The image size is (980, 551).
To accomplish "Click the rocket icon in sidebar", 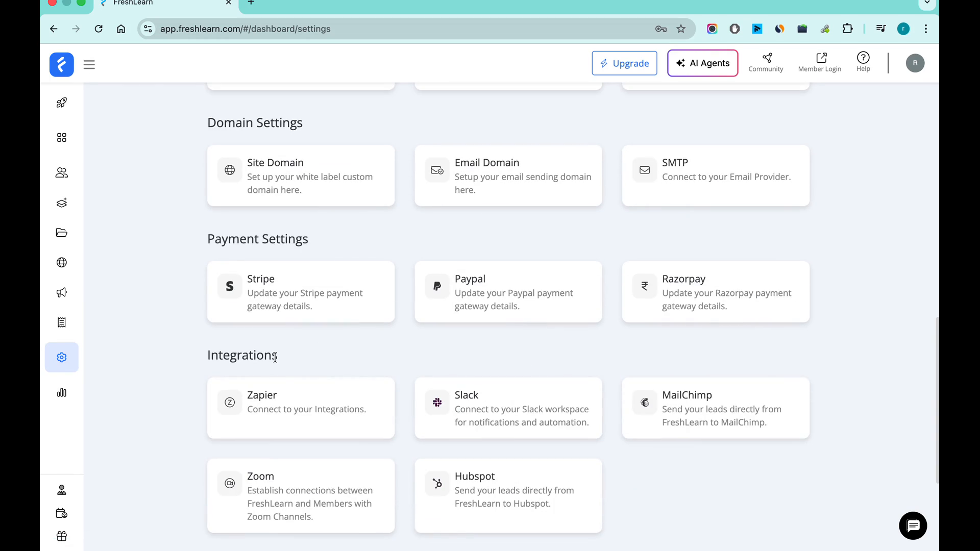I will pyautogui.click(x=61, y=103).
